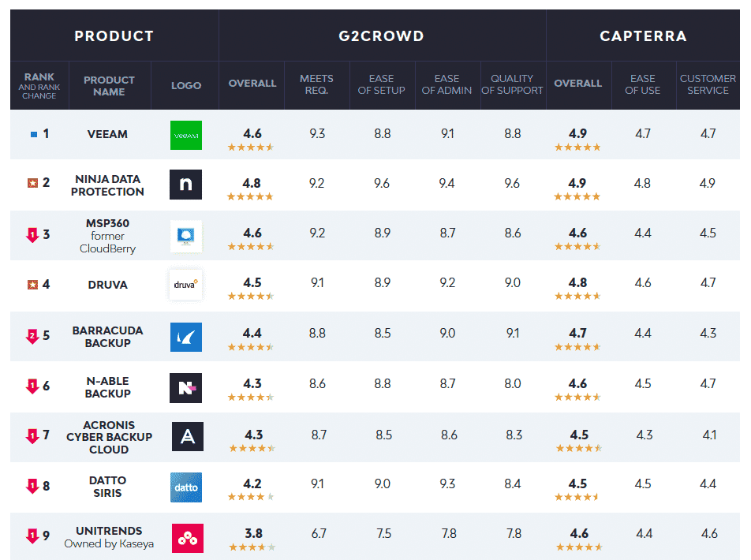Screen dimensions: 751x560
Task: Click the green Veeam logo
Action: click(x=186, y=135)
